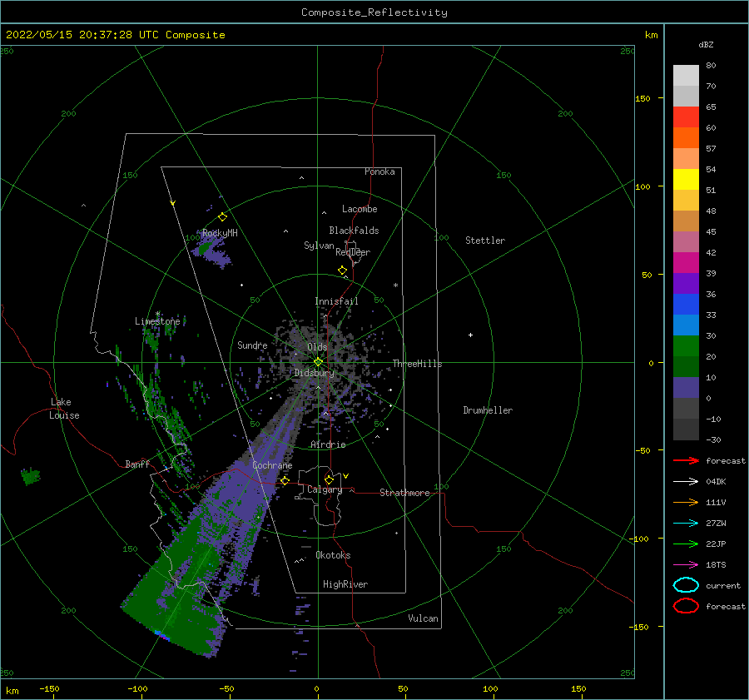Viewport: 749px width, 700px height.
Task: Click the asterisk marker east of Innisfail
Action: 395,285
